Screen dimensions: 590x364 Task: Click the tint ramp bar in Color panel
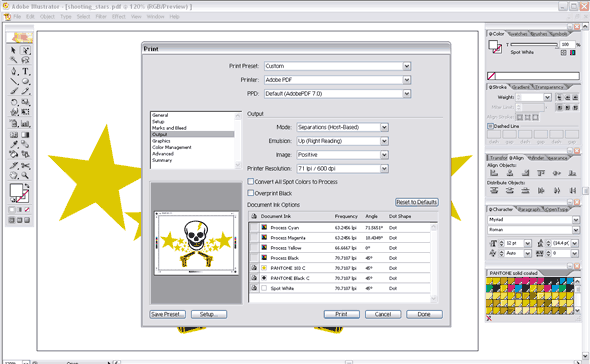tap(533, 76)
